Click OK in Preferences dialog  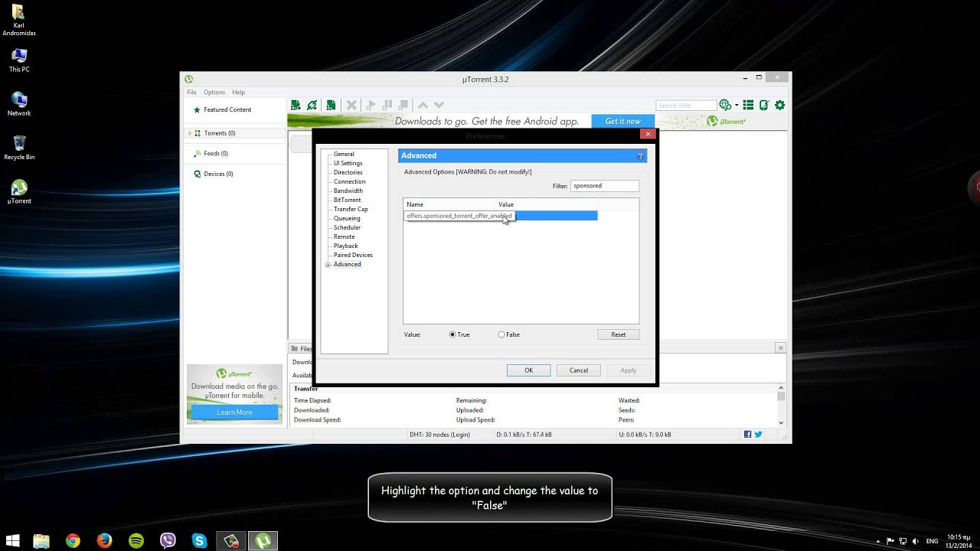coord(528,370)
